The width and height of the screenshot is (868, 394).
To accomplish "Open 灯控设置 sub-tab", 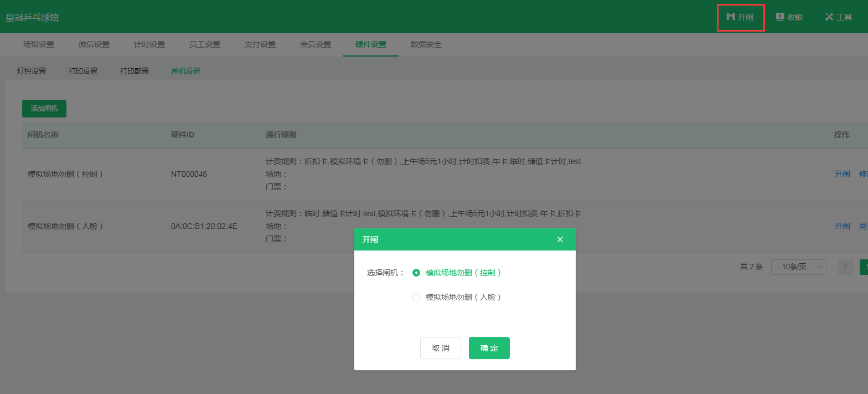I will (x=32, y=71).
